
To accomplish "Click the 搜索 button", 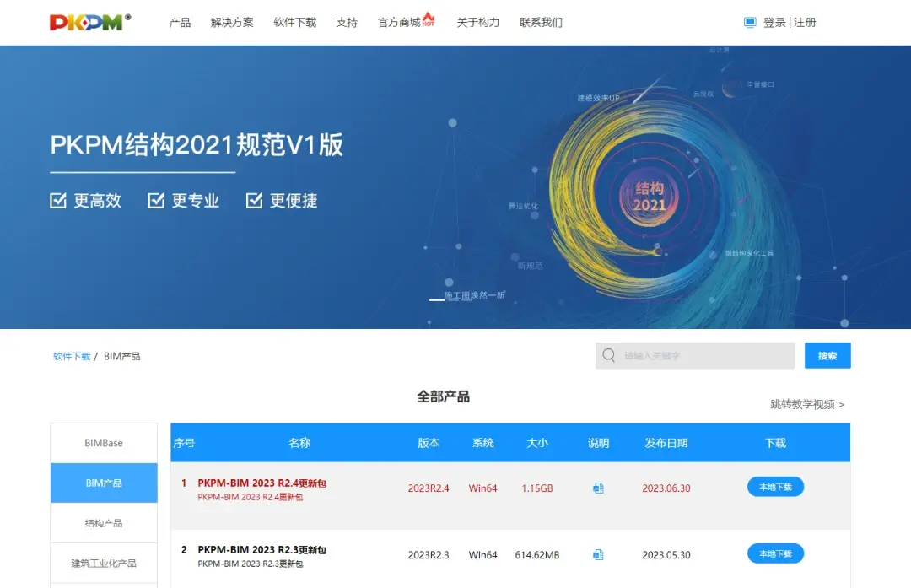I will pos(827,356).
